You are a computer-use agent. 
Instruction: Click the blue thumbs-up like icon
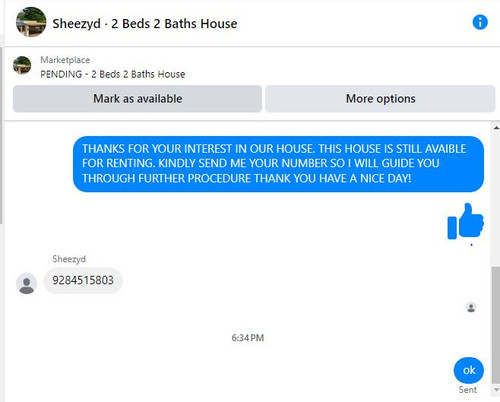click(465, 221)
